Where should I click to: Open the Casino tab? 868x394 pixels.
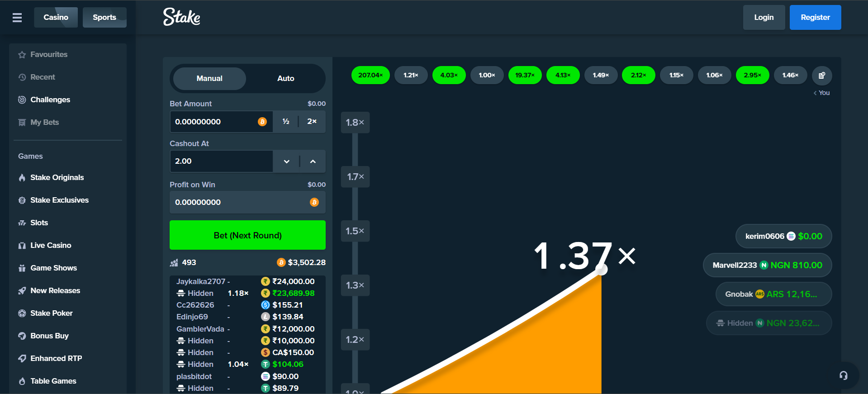[56, 17]
